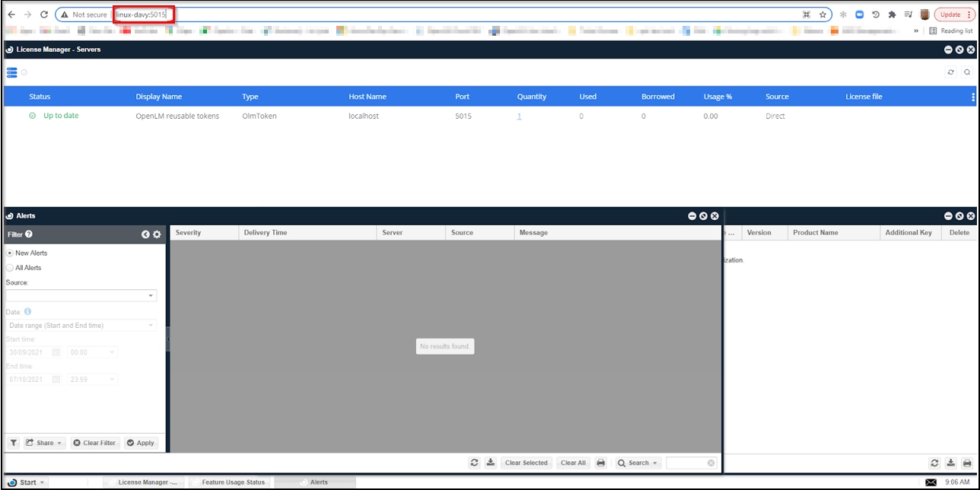Open search in License Manager Servers panel
The height and width of the screenshot is (490, 980).
pos(967,72)
